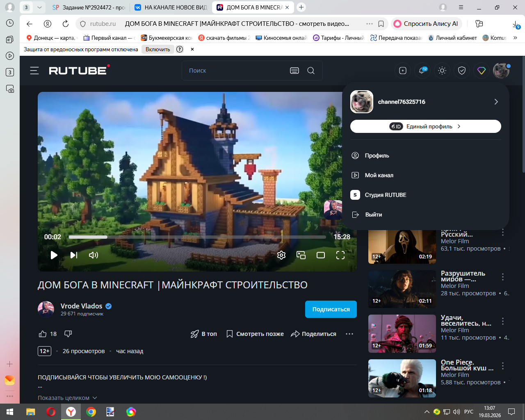Open options for 'Удачи, веселитесь' video
This screenshot has height=420, width=525.
pos(503,321)
